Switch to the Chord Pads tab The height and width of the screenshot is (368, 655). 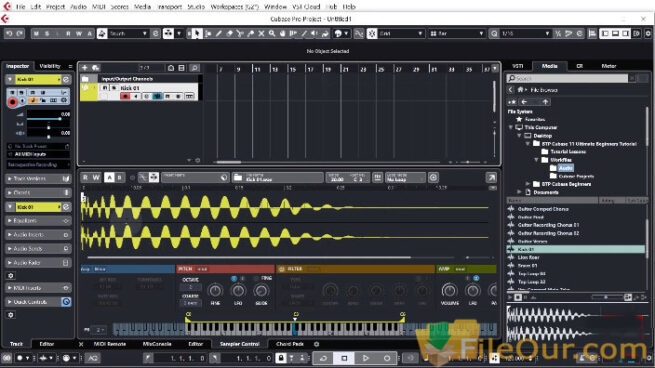pyautogui.click(x=289, y=344)
